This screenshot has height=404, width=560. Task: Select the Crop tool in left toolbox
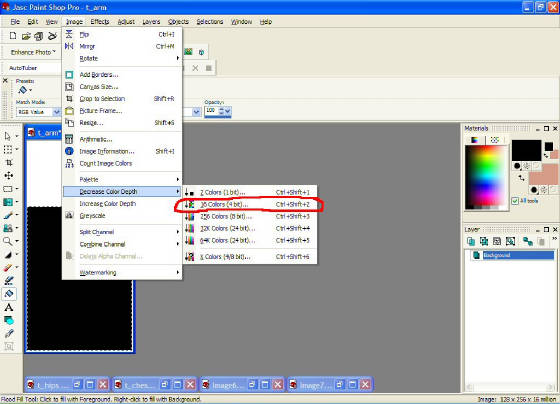click(x=9, y=163)
